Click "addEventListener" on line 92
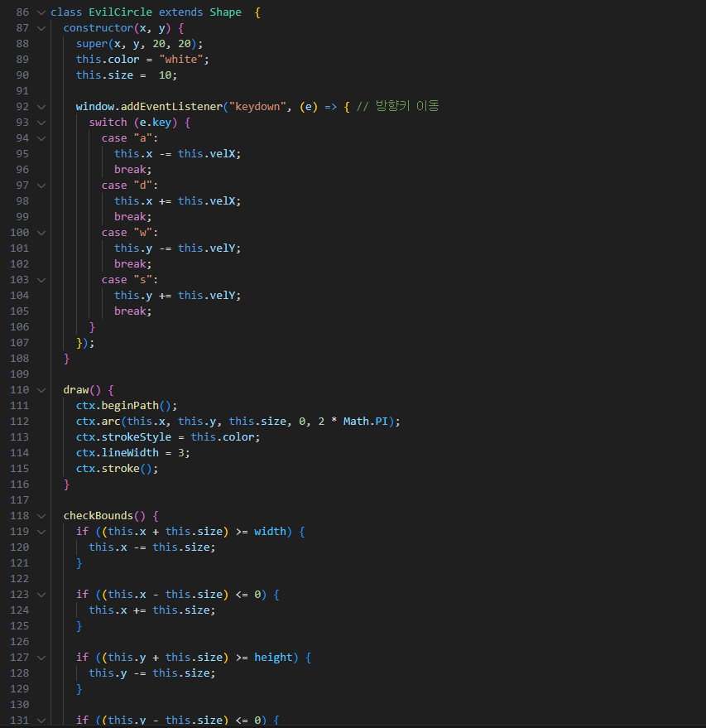Screen dimensions: 706x728 point(171,107)
